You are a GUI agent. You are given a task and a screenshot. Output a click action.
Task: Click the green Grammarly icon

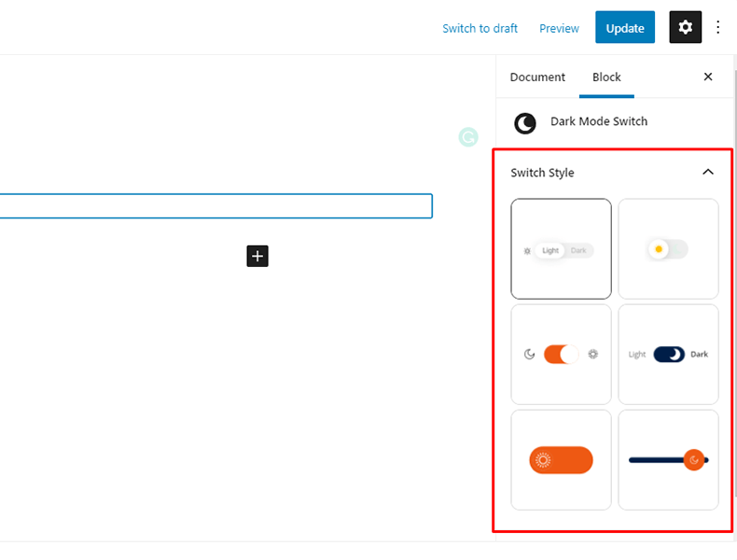point(467,138)
